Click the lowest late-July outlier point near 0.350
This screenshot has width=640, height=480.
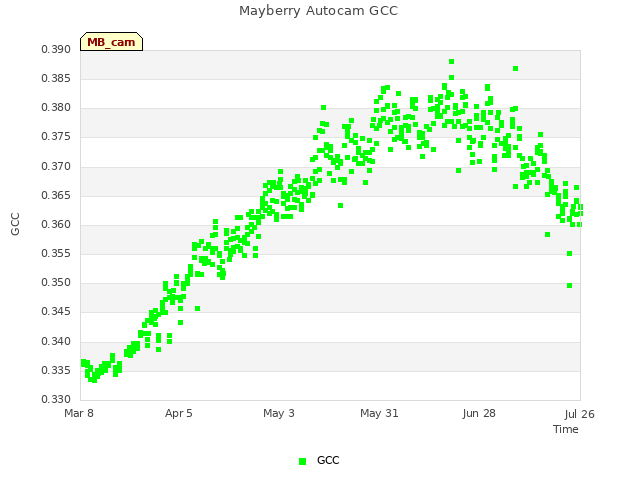[569, 286]
